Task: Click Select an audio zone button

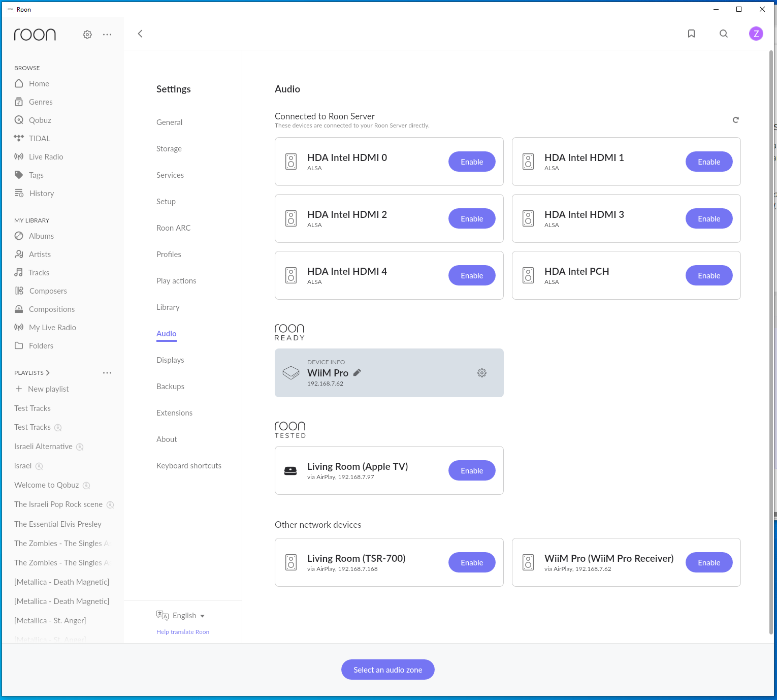Action: [x=388, y=670]
